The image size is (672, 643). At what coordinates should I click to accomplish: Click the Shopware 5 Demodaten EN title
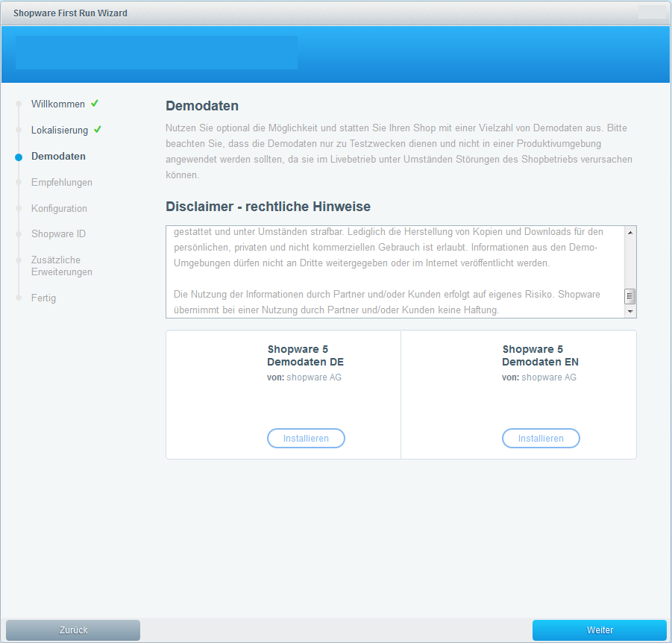540,355
